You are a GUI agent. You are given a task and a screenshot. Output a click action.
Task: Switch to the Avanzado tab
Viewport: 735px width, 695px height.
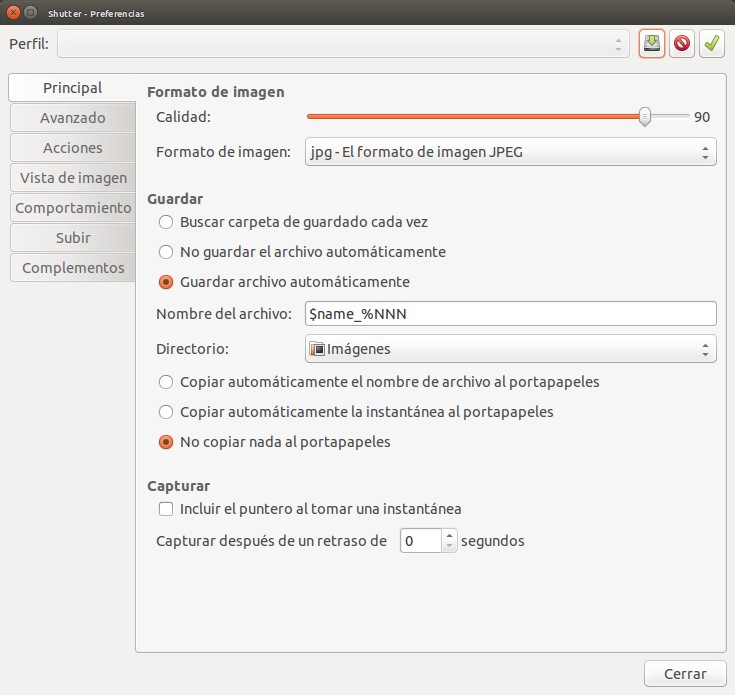[x=72, y=118]
